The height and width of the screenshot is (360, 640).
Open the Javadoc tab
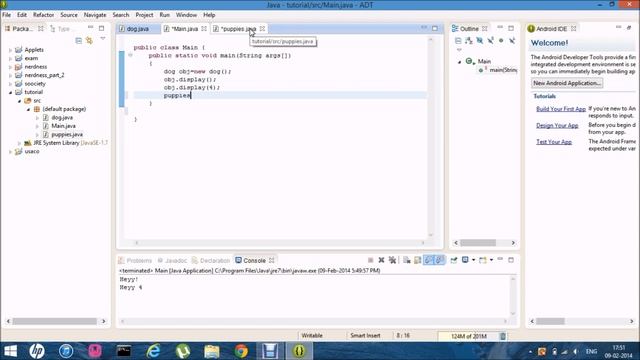(172, 260)
